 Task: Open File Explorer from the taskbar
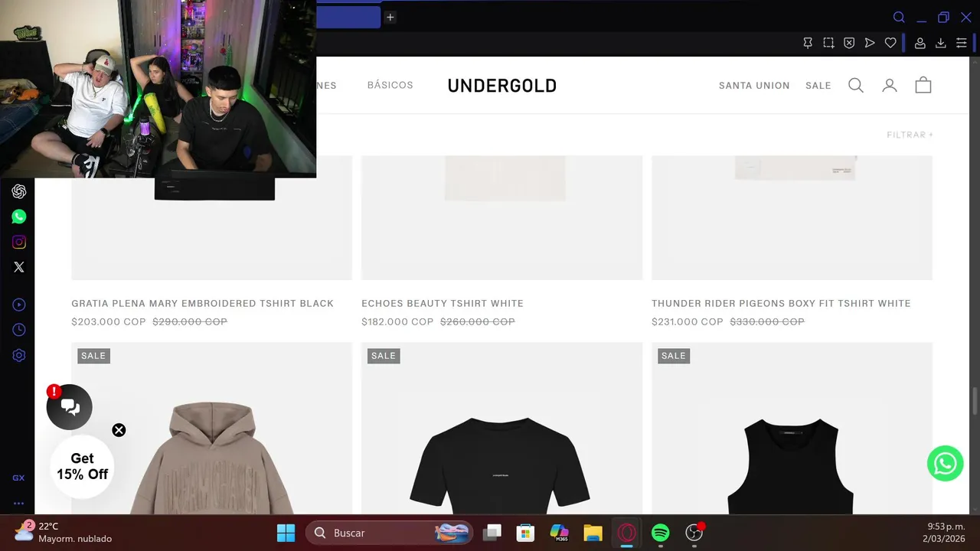[593, 533]
